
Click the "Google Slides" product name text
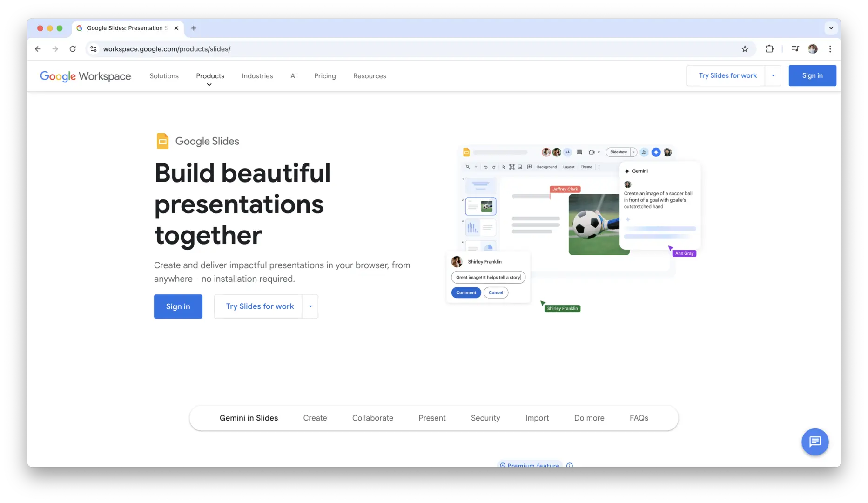point(207,141)
